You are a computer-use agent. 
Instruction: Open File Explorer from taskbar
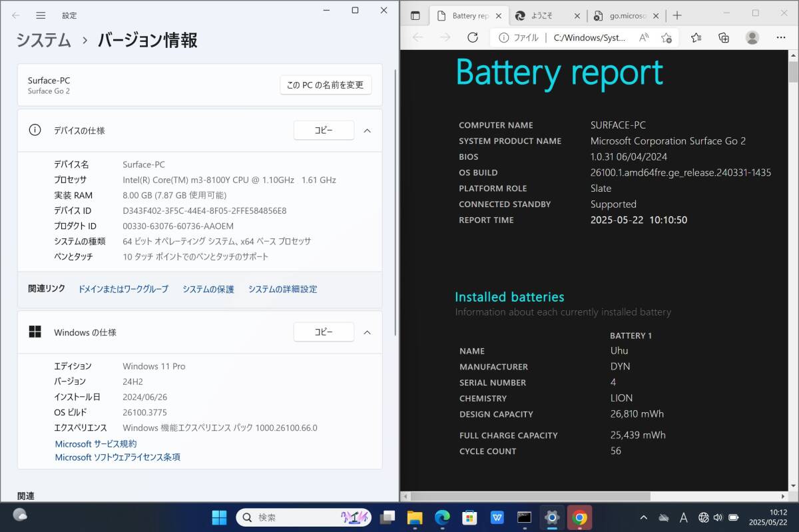[415, 517]
